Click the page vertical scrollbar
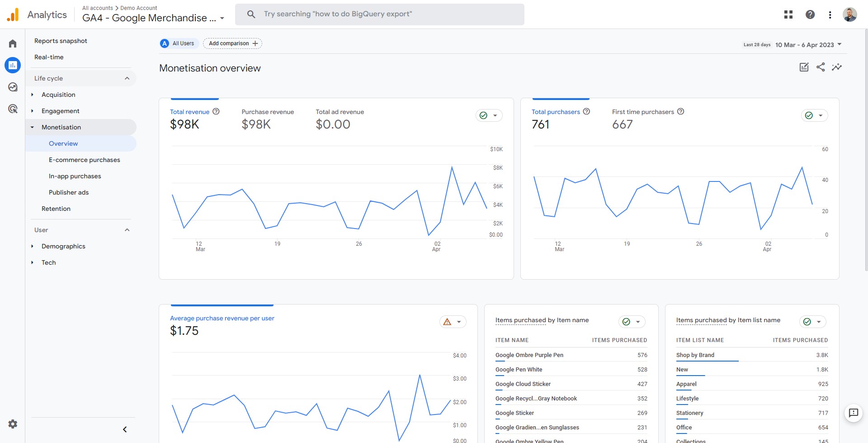The width and height of the screenshot is (868, 443). coord(866,149)
